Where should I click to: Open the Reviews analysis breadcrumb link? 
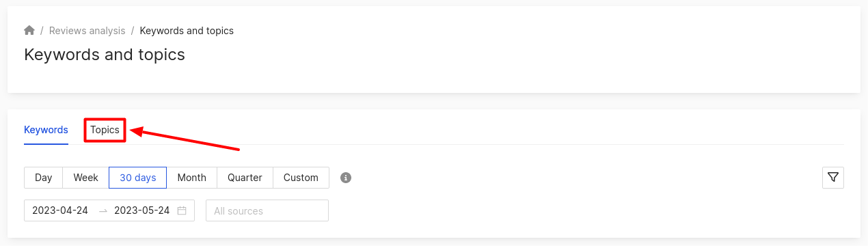pos(87,31)
